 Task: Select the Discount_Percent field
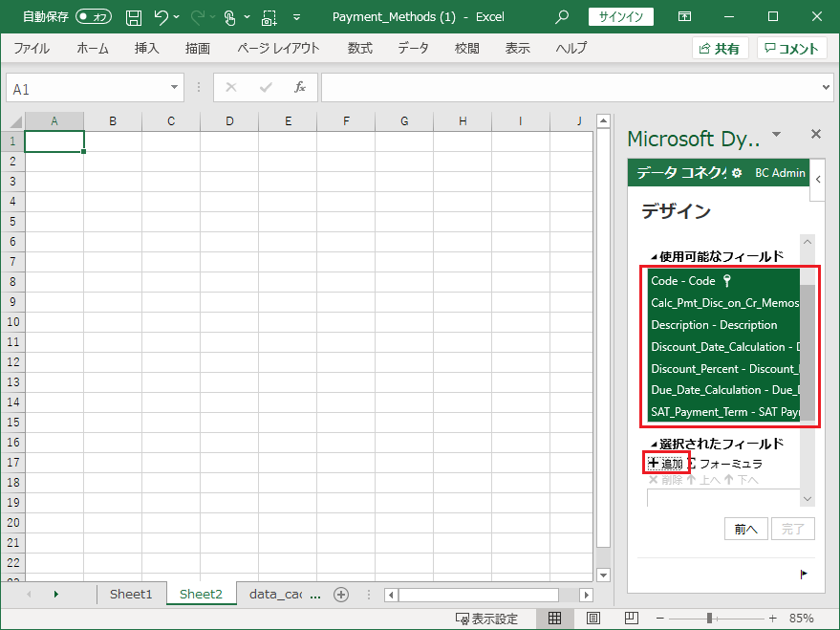pos(723,369)
